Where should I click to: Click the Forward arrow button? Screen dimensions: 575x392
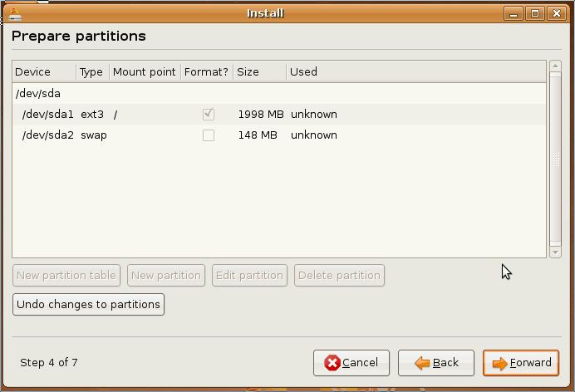click(521, 363)
